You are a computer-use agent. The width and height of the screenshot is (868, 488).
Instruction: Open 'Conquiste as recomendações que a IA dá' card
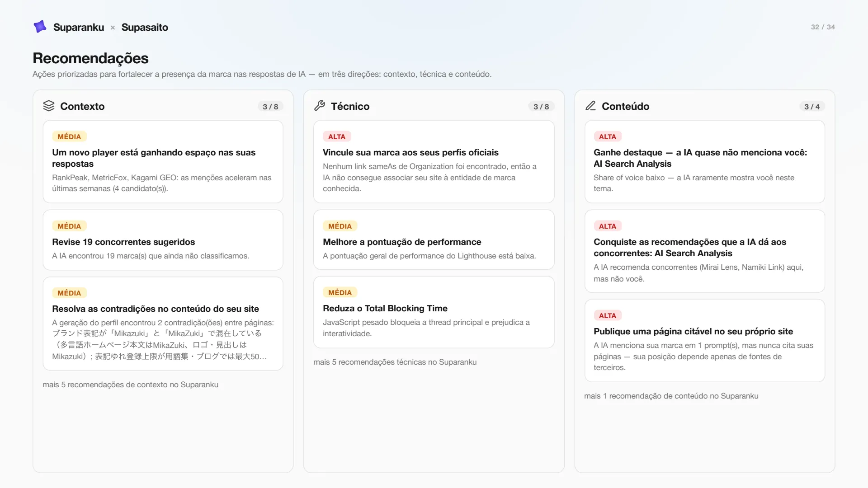click(704, 251)
